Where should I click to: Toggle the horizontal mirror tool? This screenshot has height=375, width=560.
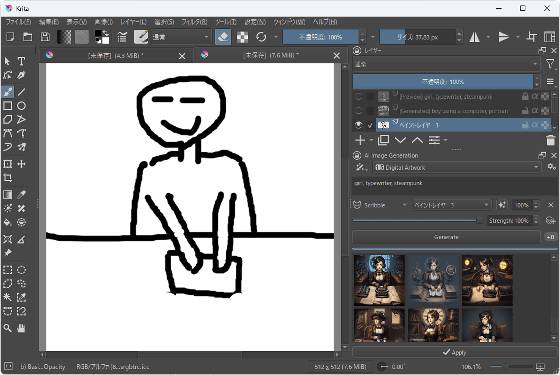(474, 37)
